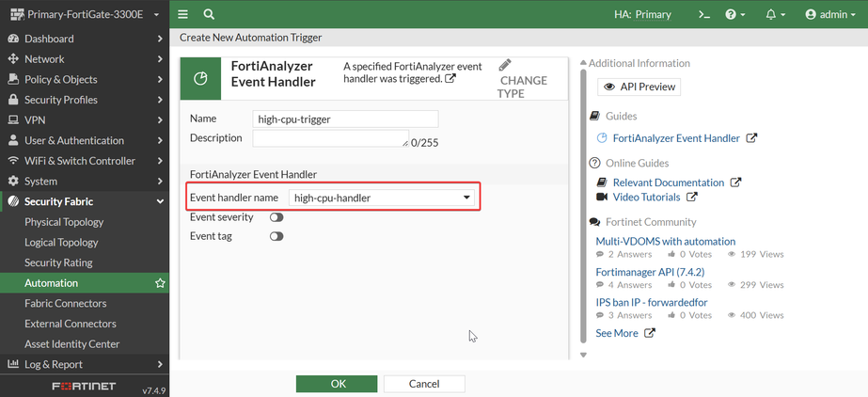Open the trigger description external link icon

tap(450, 78)
